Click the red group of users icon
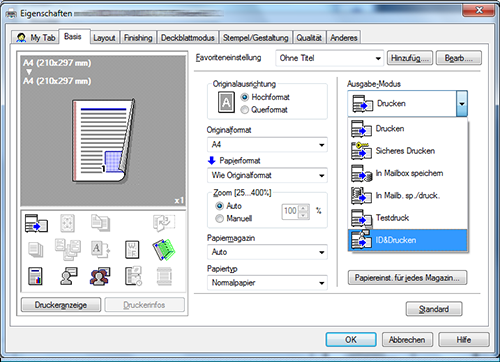The image size is (500, 362). coord(100,276)
